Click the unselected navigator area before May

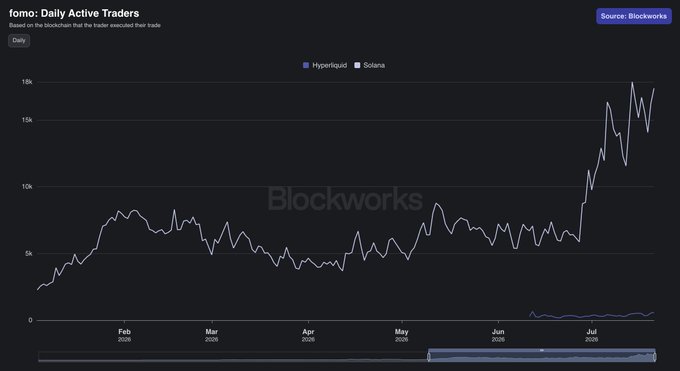(x=233, y=357)
